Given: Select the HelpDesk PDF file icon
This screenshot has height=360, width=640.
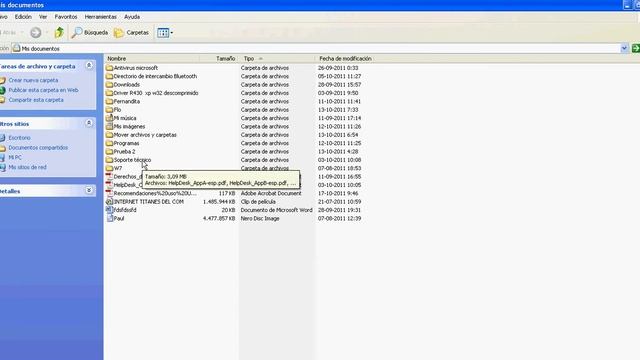Looking at the screenshot, I should [109, 185].
